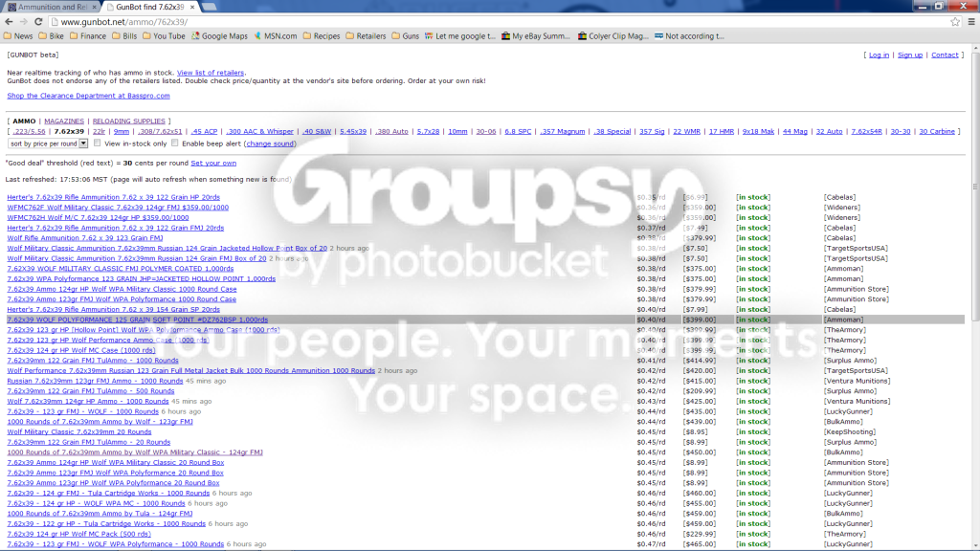The image size is (980, 551).
Task: Open the Finance bookmark folder
Action: click(x=87, y=36)
